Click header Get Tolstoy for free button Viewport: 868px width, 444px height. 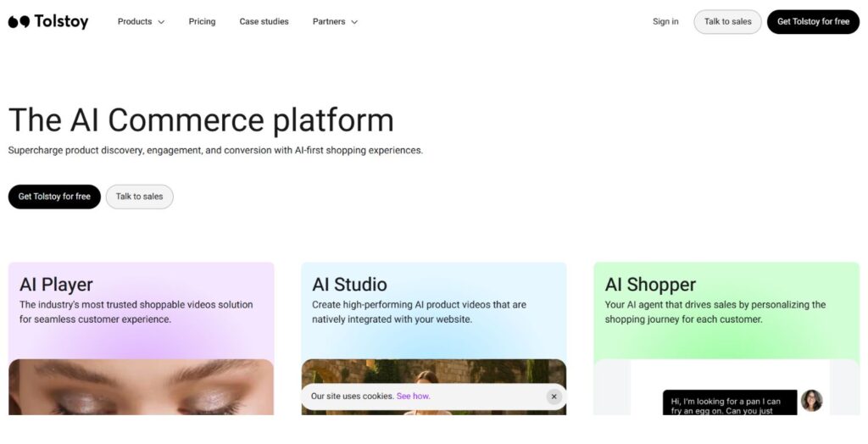tap(813, 21)
